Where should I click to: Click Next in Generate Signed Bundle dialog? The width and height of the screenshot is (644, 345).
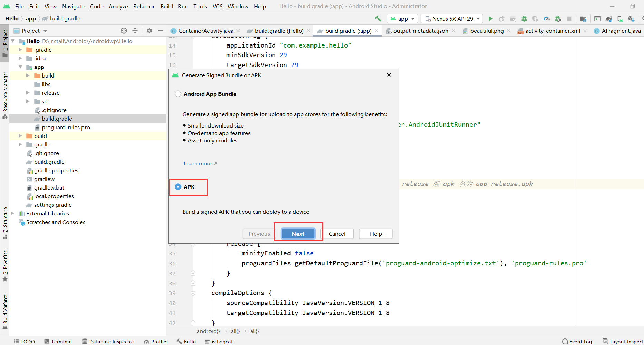pos(298,234)
